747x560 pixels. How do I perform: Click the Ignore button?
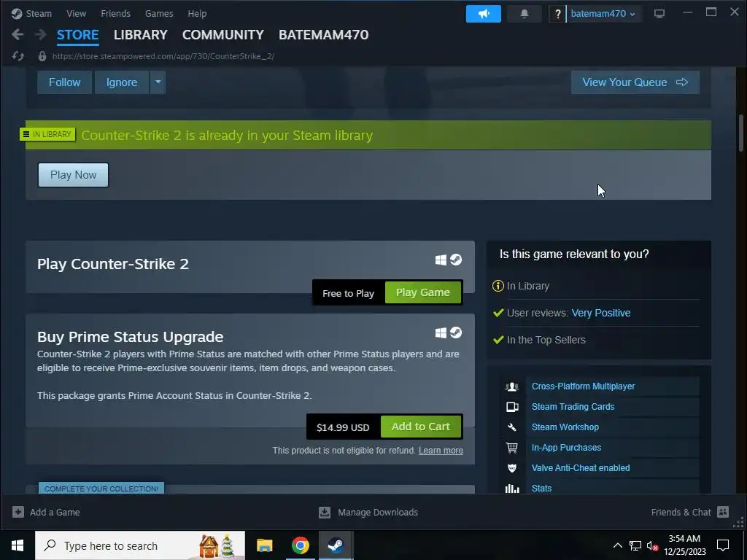[122, 82]
